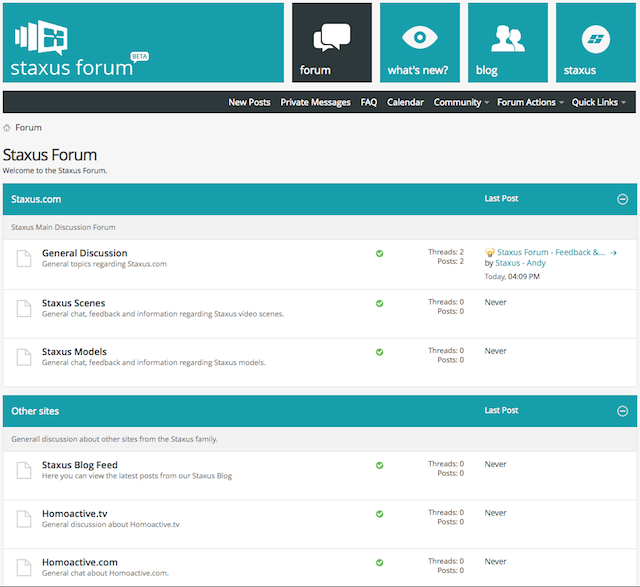Collapse the Other sites category
The width and height of the screenshot is (640, 587).
click(x=622, y=411)
